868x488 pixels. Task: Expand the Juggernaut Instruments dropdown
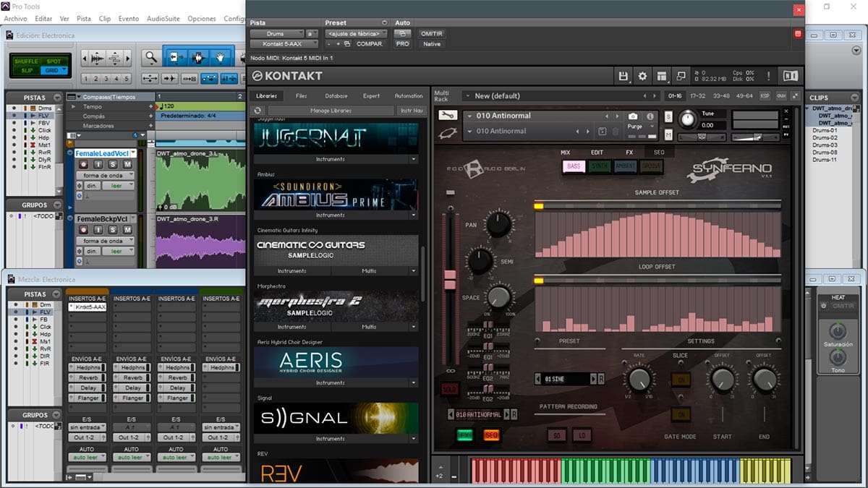pyautogui.click(x=414, y=159)
